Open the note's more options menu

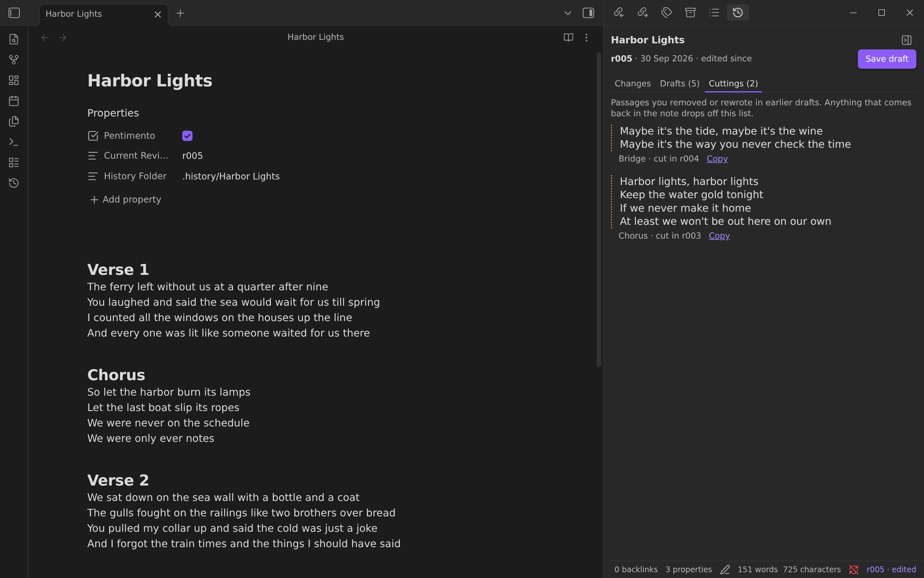pyautogui.click(x=586, y=38)
